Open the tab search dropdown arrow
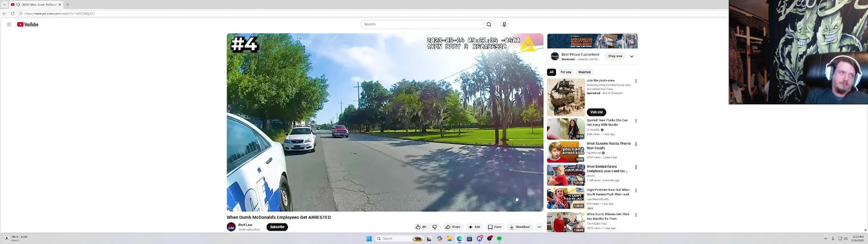This screenshot has width=868, height=244. click(4, 4)
